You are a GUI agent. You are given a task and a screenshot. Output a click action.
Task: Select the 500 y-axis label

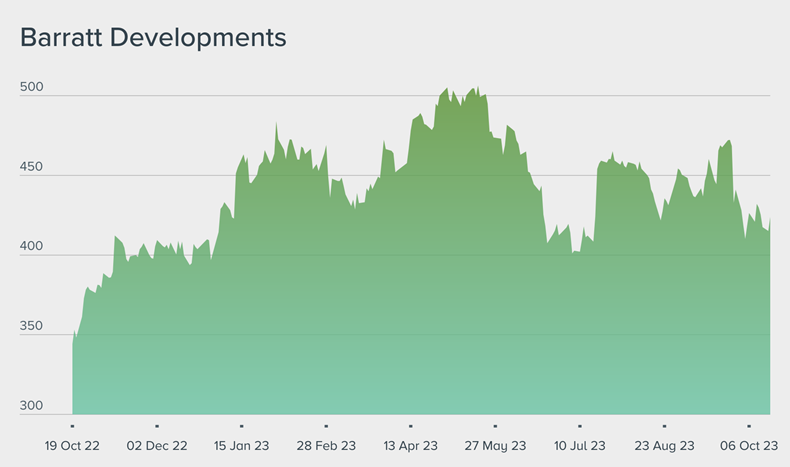point(32,87)
